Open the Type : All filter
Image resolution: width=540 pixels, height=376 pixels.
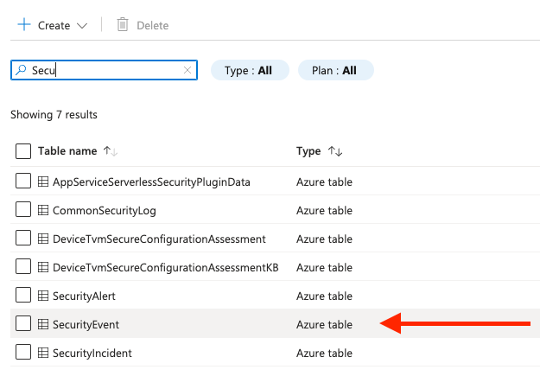click(x=250, y=70)
